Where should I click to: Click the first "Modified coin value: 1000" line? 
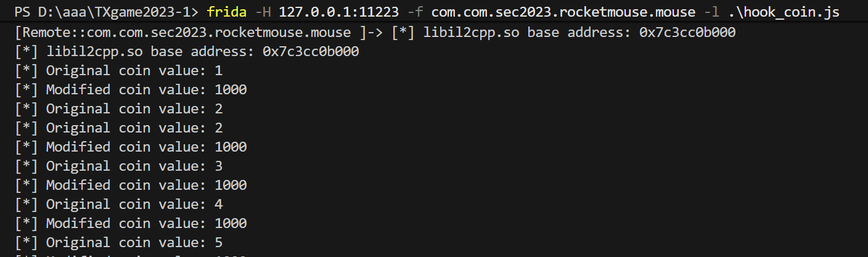131,90
